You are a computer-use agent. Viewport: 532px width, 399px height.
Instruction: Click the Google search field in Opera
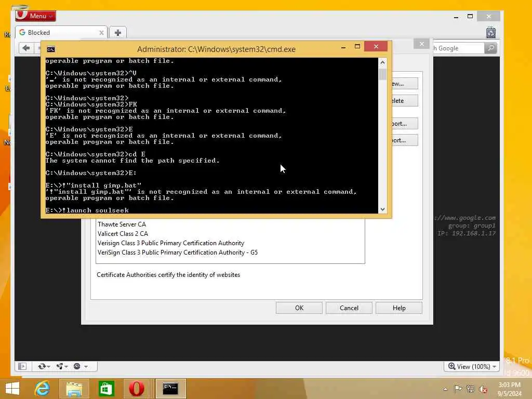458,48
